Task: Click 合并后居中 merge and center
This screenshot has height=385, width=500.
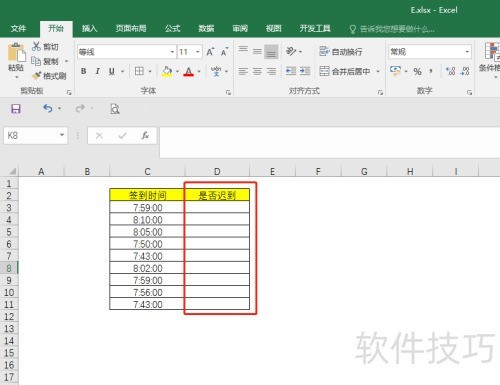Action: 345,71
